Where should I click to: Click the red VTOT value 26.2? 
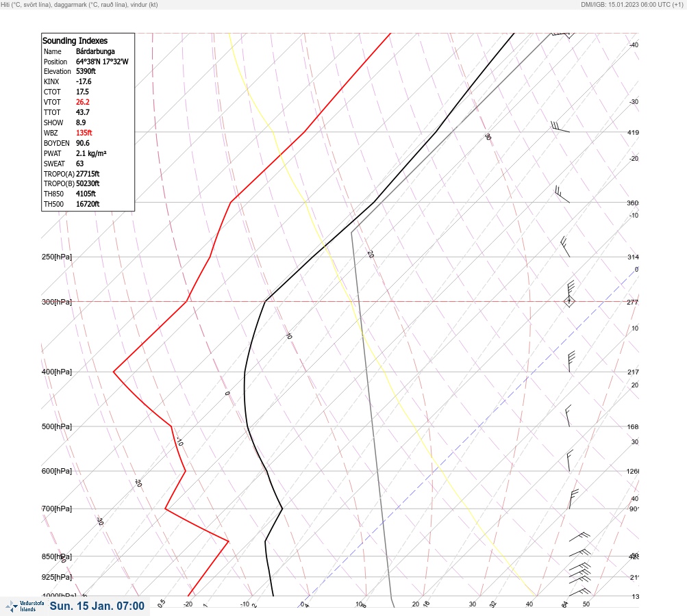coord(83,102)
